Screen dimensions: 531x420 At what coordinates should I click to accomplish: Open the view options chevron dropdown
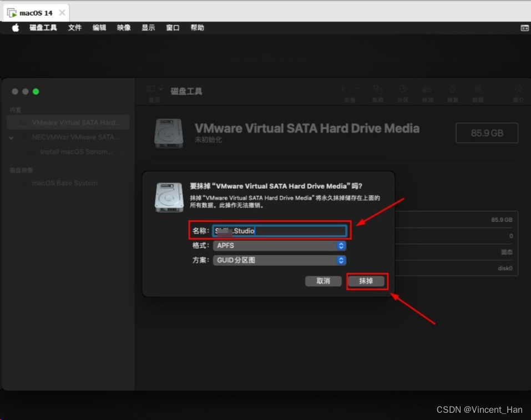[160, 89]
